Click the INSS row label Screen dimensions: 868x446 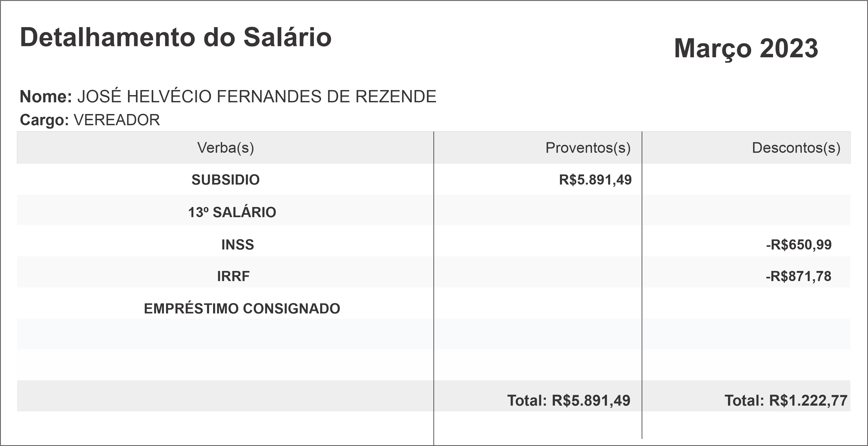pyautogui.click(x=238, y=245)
